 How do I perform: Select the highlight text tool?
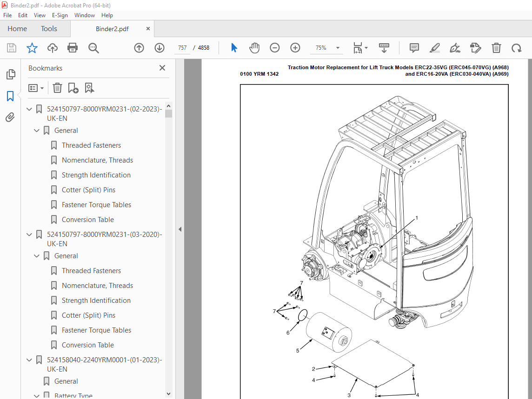(x=435, y=48)
